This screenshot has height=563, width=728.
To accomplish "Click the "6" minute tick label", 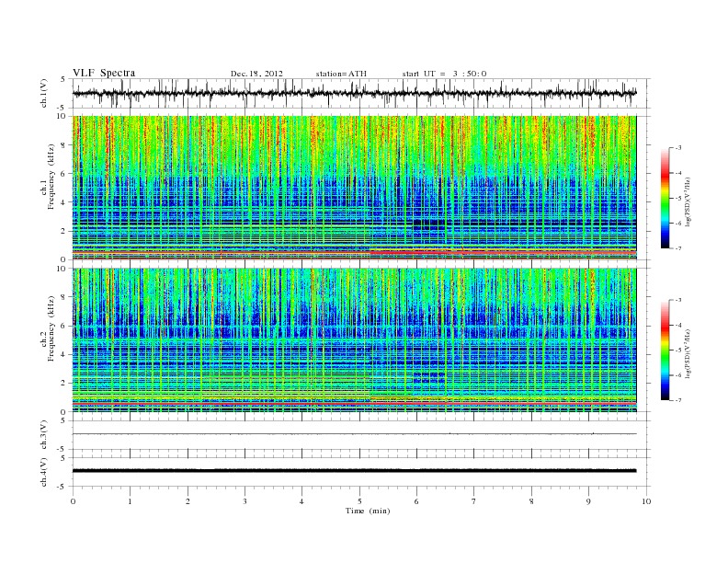I will 416,501.
